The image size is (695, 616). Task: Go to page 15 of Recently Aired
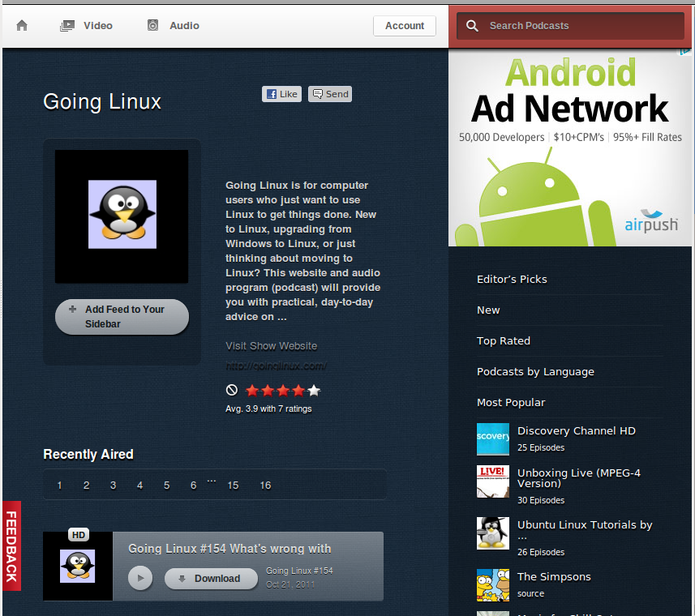233,486
